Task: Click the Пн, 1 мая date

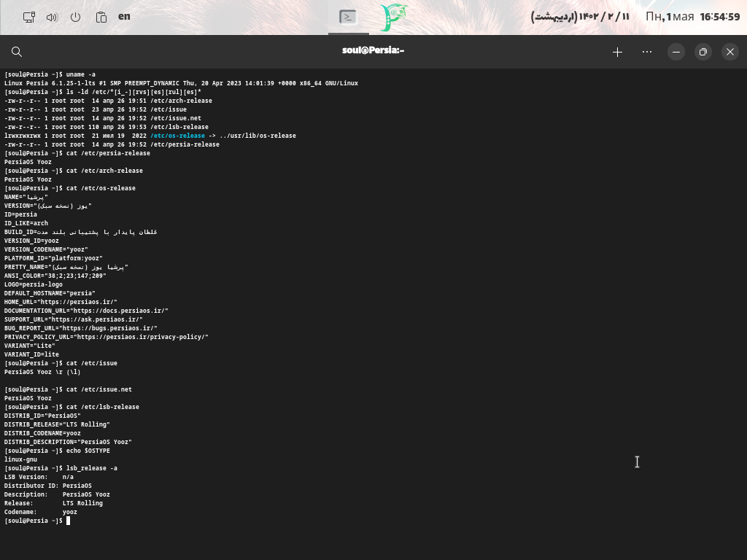Action: [x=670, y=17]
